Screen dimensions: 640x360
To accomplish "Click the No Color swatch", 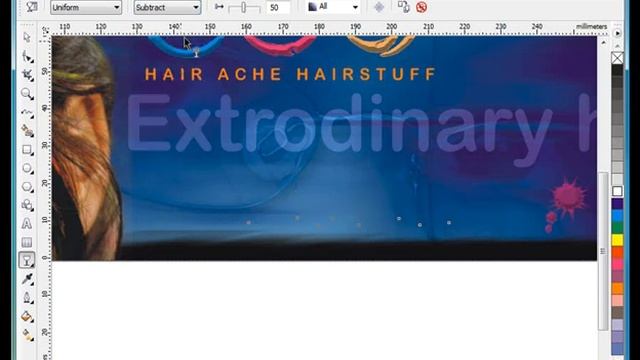I will coord(618,58).
